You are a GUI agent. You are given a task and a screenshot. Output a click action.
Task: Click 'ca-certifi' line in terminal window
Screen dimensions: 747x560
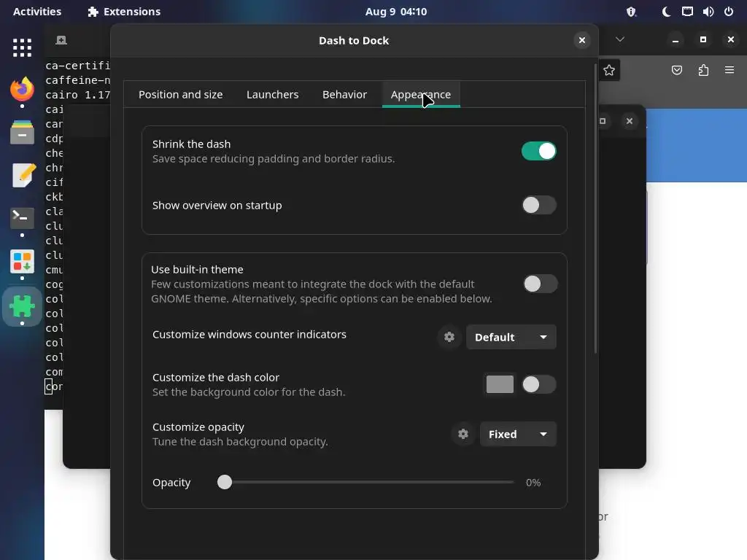click(77, 66)
